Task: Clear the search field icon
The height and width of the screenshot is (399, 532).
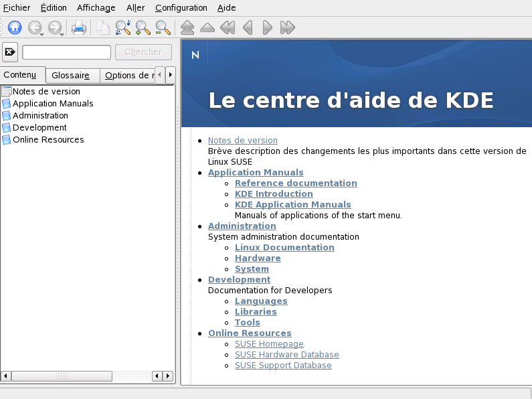Action: 10,52
